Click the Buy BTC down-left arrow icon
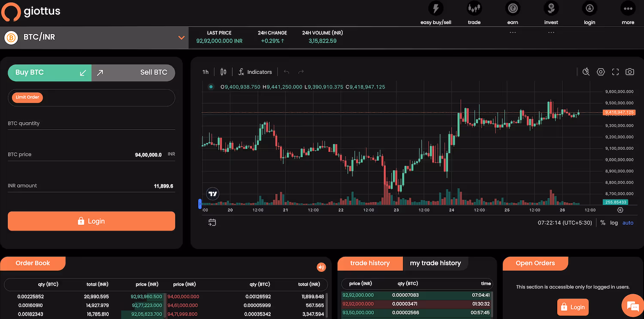 click(83, 73)
